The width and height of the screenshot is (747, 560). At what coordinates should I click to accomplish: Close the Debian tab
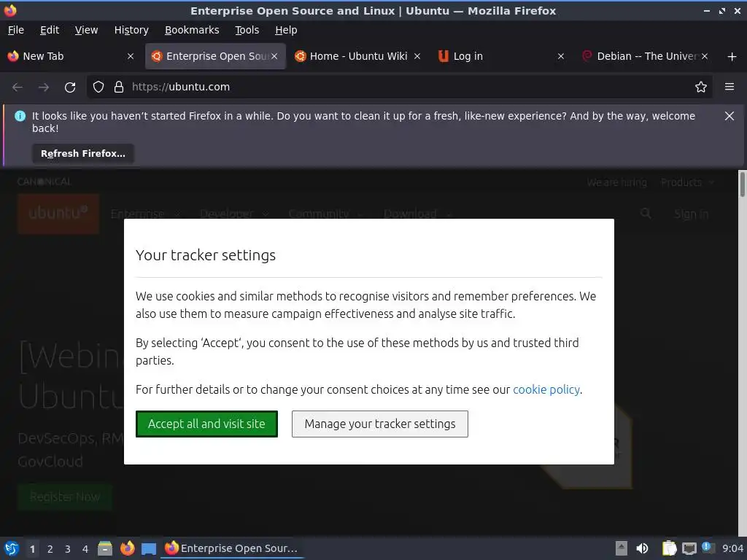(x=704, y=56)
